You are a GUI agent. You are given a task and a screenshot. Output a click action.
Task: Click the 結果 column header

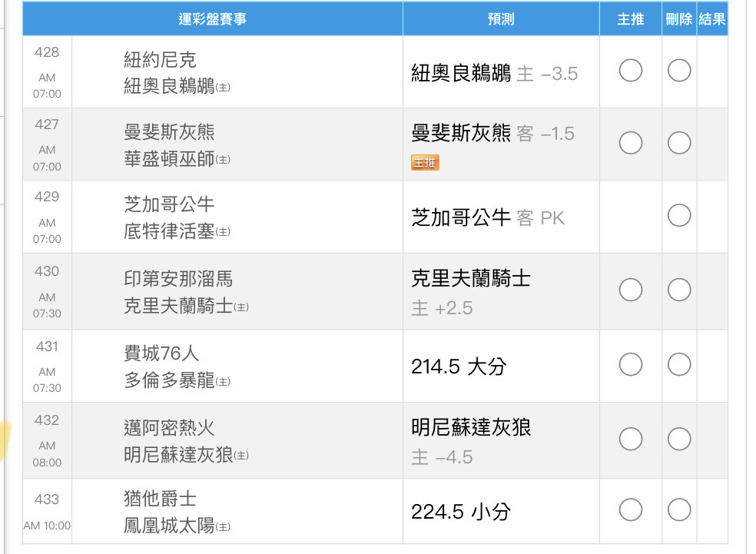712,18
